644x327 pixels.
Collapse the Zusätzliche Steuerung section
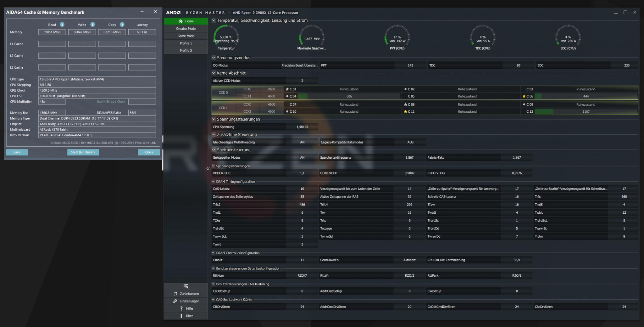point(214,134)
